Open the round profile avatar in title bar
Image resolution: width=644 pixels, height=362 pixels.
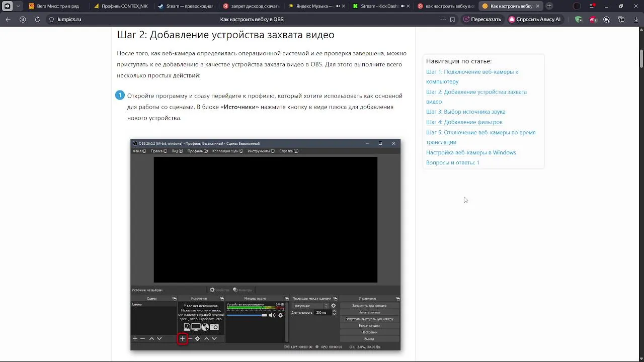tap(577, 6)
